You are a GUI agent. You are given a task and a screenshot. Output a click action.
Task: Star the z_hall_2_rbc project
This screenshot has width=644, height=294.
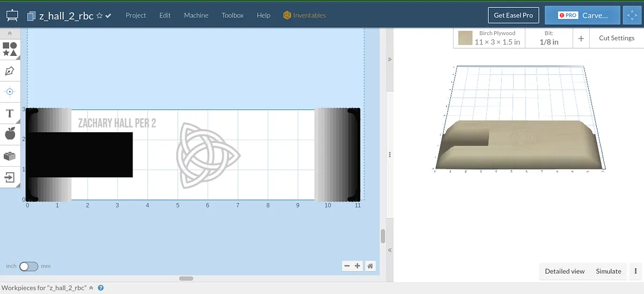pos(99,16)
